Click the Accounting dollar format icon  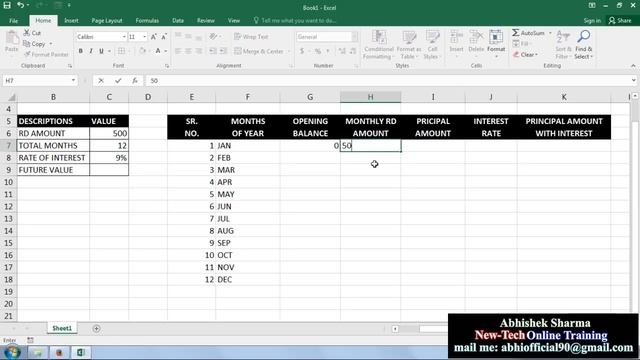coord(302,51)
